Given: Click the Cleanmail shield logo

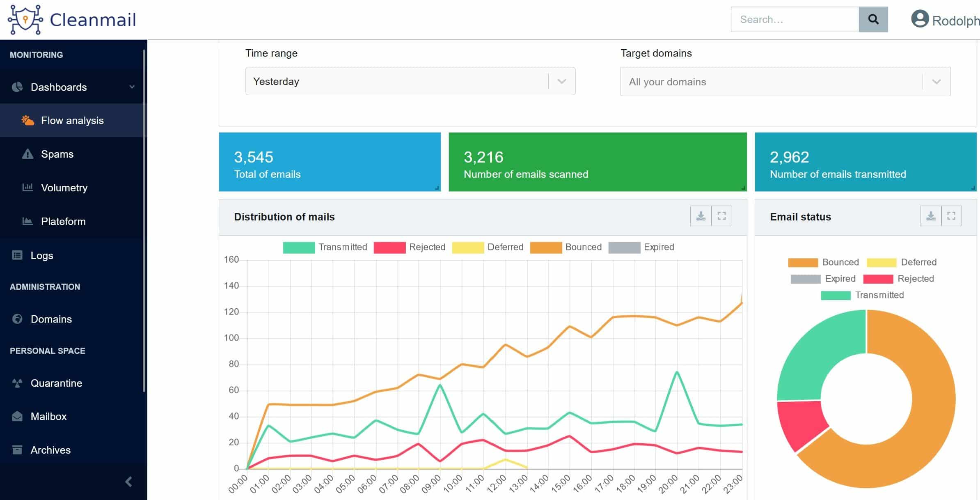Looking at the screenshot, I should tap(25, 20).
